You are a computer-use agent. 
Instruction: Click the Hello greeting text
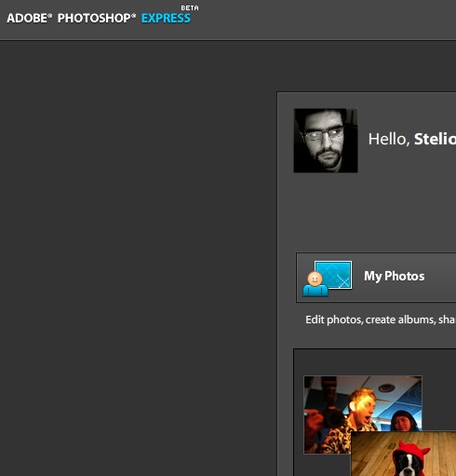(389, 139)
